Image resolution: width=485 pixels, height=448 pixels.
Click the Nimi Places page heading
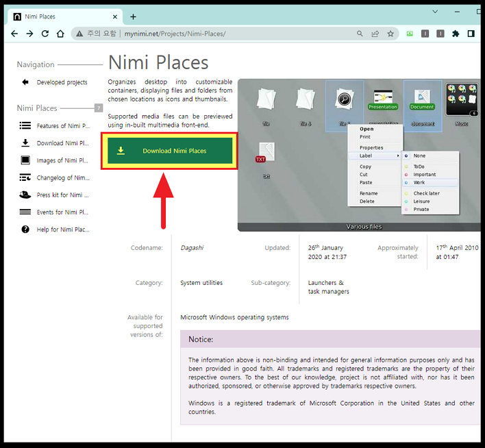158,62
